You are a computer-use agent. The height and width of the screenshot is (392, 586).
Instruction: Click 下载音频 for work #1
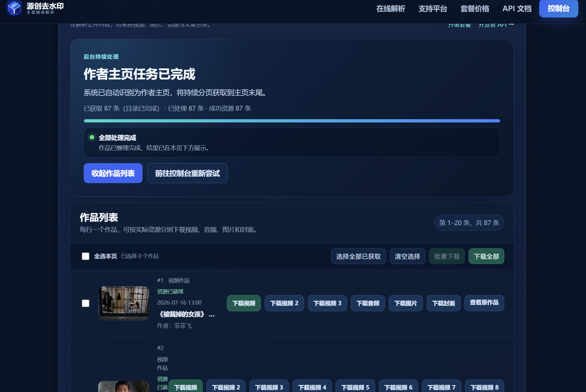pyautogui.click(x=368, y=303)
